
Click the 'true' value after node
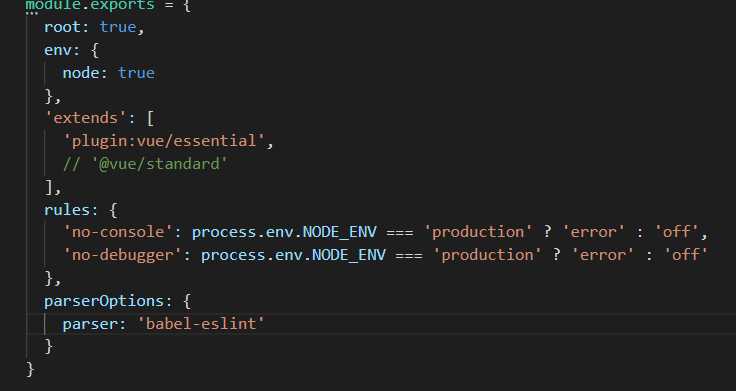136,73
